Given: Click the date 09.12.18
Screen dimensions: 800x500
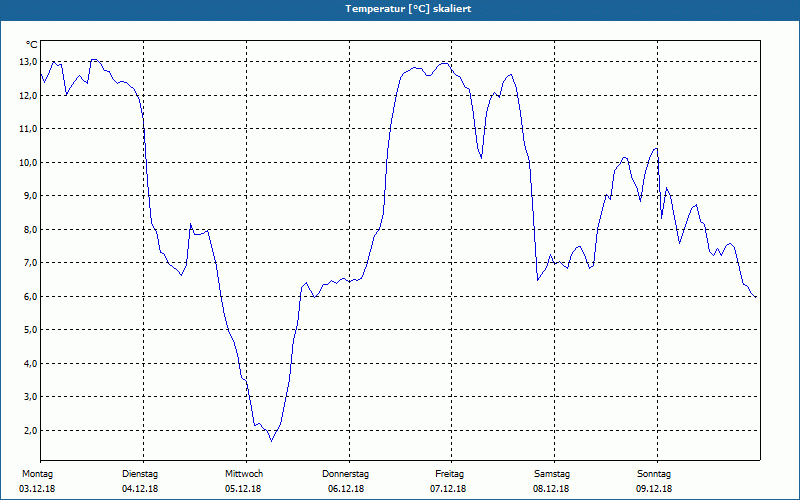Looking at the screenshot, I should pyautogui.click(x=654, y=489).
